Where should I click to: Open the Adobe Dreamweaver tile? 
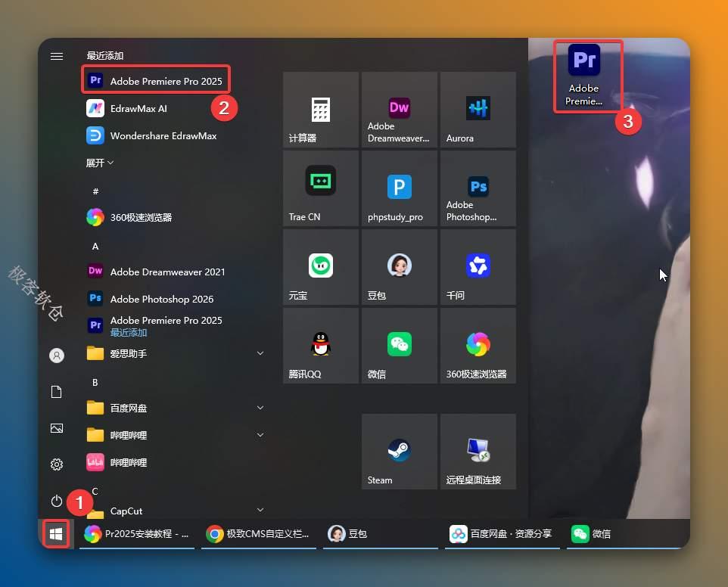[400, 110]
